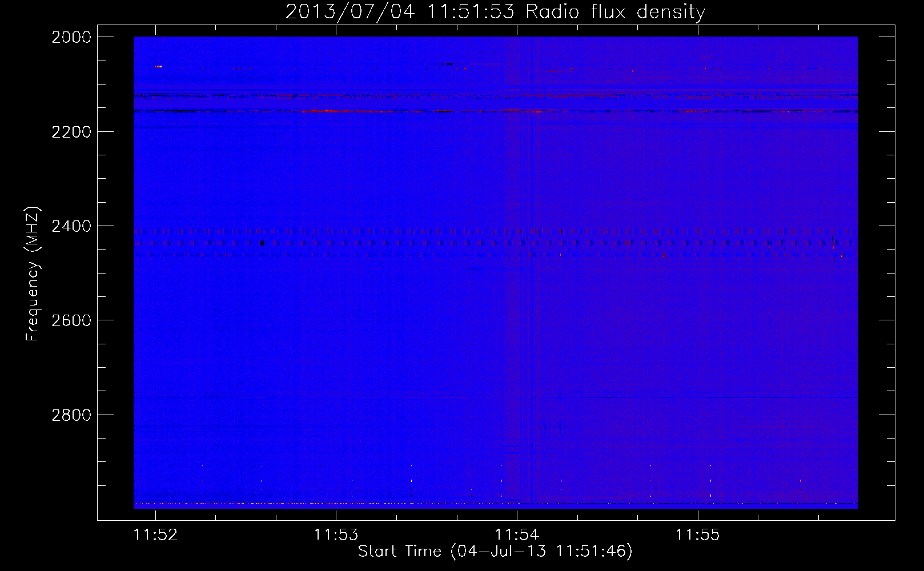Viewport: 924px width, 571px height.
Task: Select the 2400 frequency axis label
Action: [71, 226]
